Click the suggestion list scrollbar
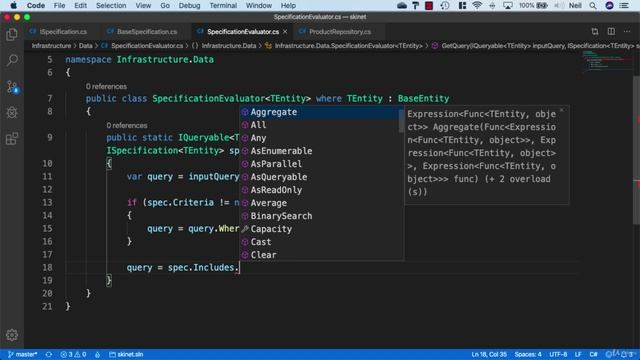Screen dimensions: 640x360 pyautogui.click(x=401, y=120)
